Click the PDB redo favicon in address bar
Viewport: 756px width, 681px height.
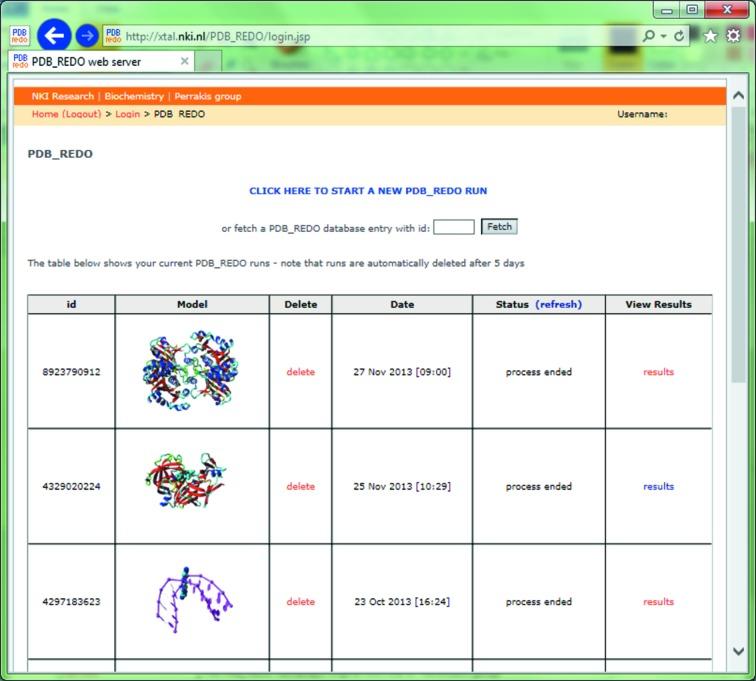113,37
